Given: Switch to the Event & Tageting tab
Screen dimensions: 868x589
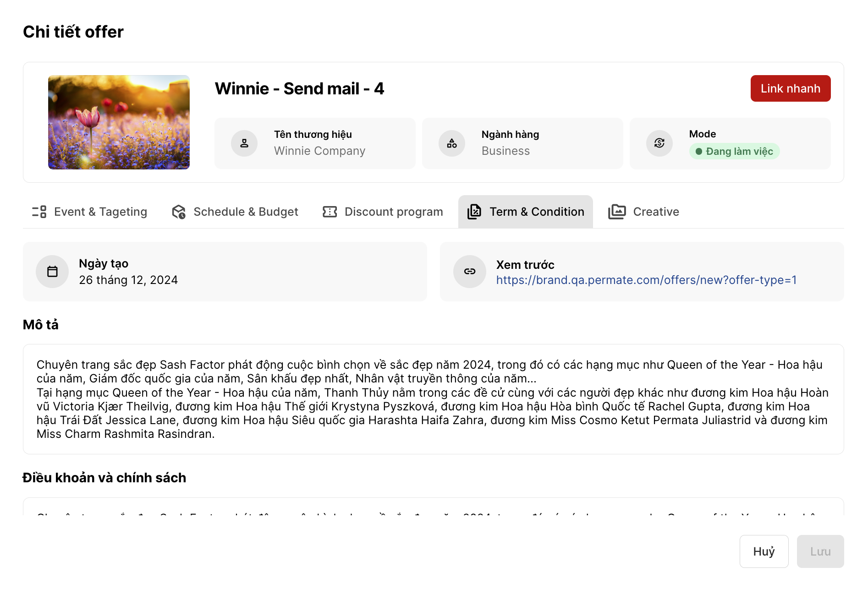Looking at the screenshot, I should [x=100, y=212].
